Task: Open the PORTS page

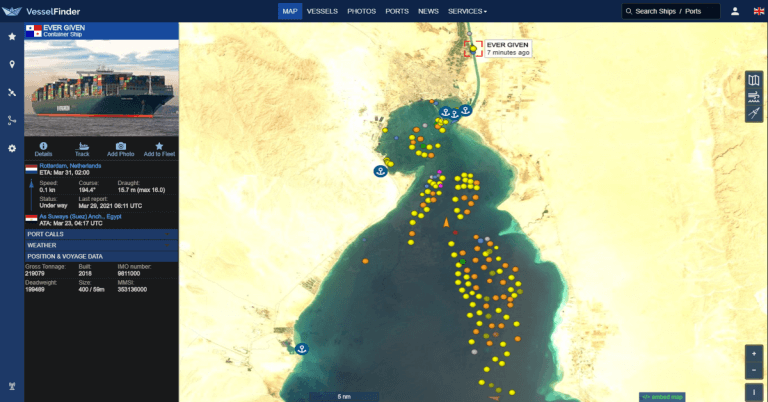Action: pos(397,11)
